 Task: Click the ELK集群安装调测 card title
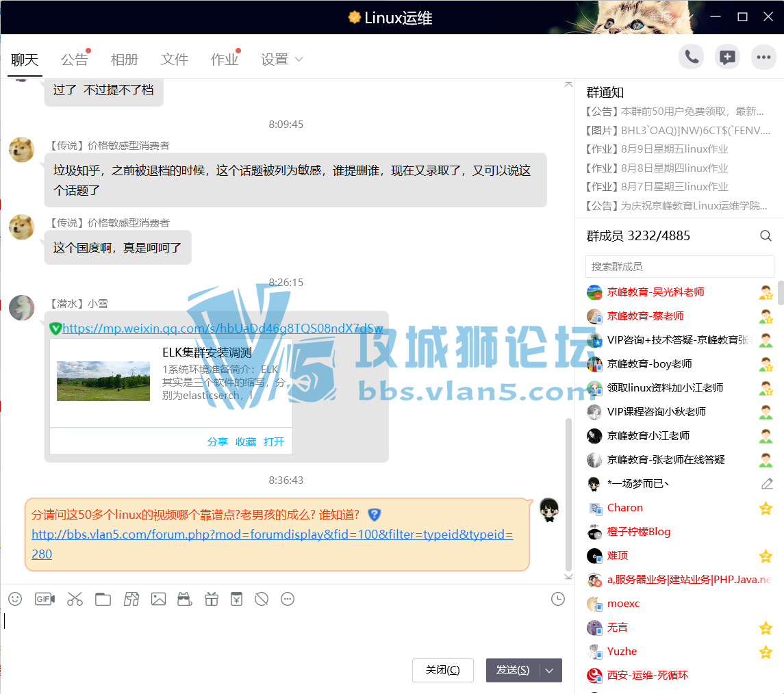point(207,352)
